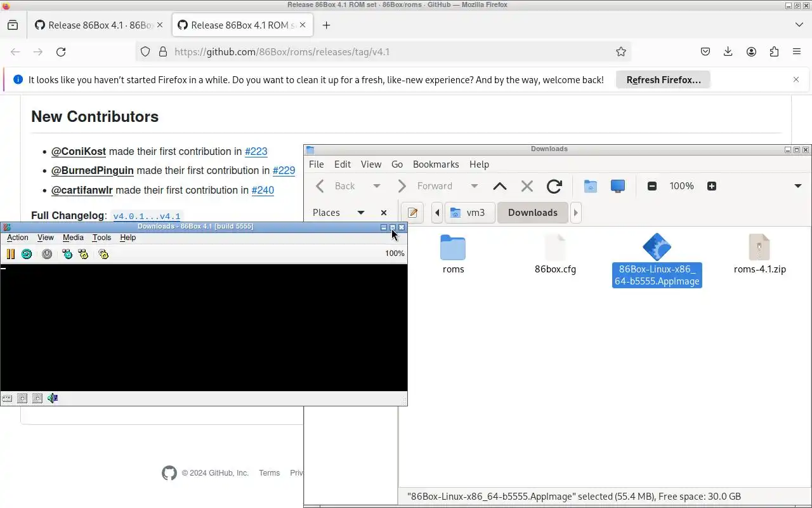Open a new Firefox tab
This screenshot has height=508, width=812.
coord(326,25)
